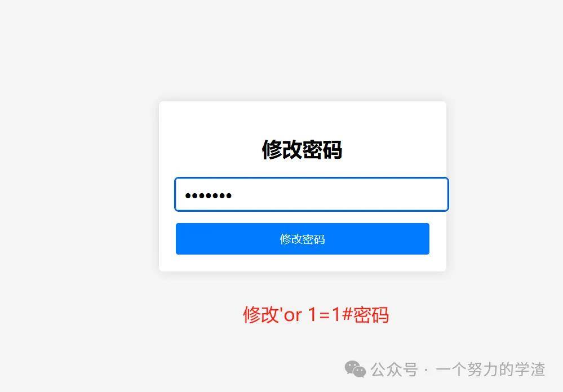Click the 一个努力的学渣 watermark text
The height and width of the screenshot is (392, 563).
click(x=490, y=369)
